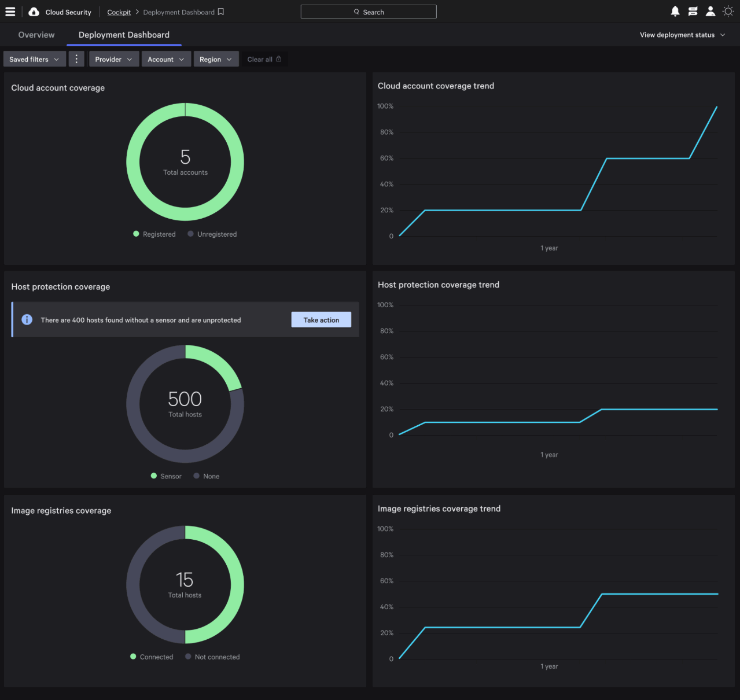
Task: Toggle the Sensor legend in host protection
Action: point(166,476)
